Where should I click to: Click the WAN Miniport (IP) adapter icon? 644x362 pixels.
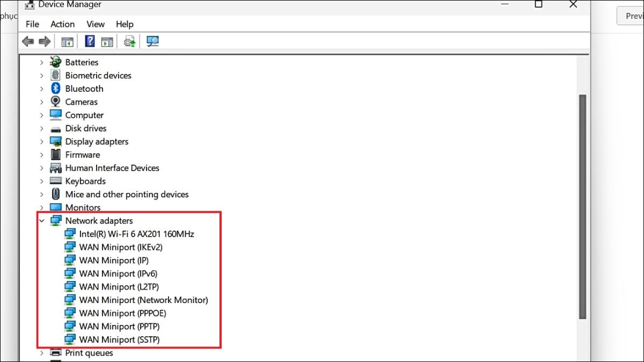[x=70, y=260]
